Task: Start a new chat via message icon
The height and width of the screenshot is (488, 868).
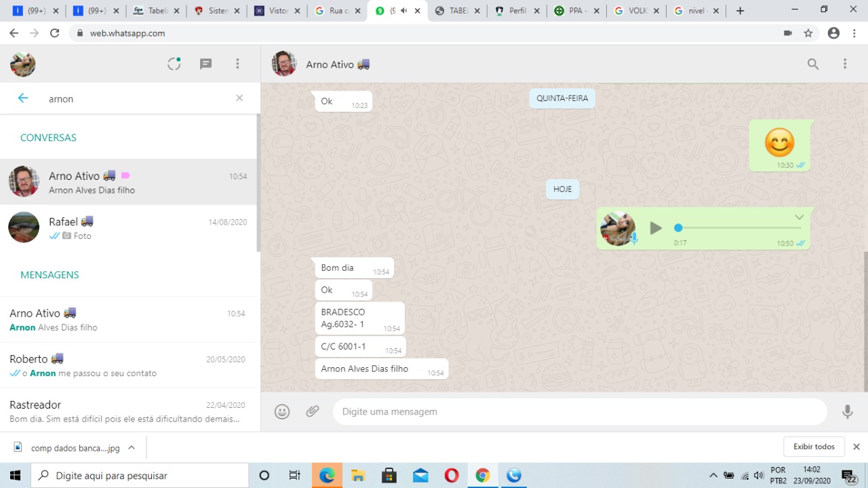Action: click(205, 64)
